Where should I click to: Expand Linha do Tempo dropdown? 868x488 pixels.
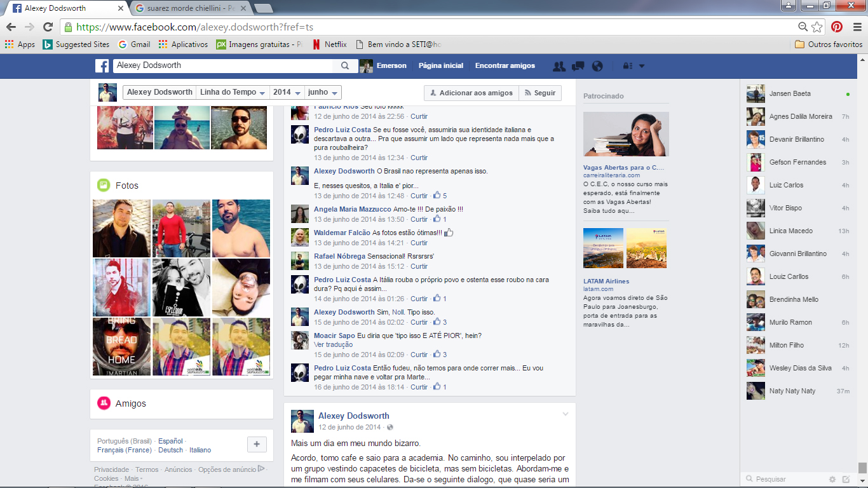pyautogui.click(x=233, y=92)
